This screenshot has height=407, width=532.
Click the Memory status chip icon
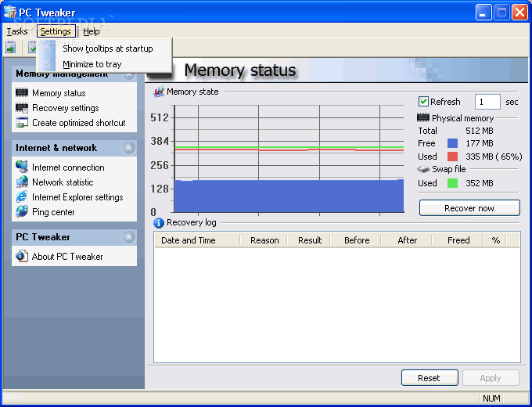22,92
